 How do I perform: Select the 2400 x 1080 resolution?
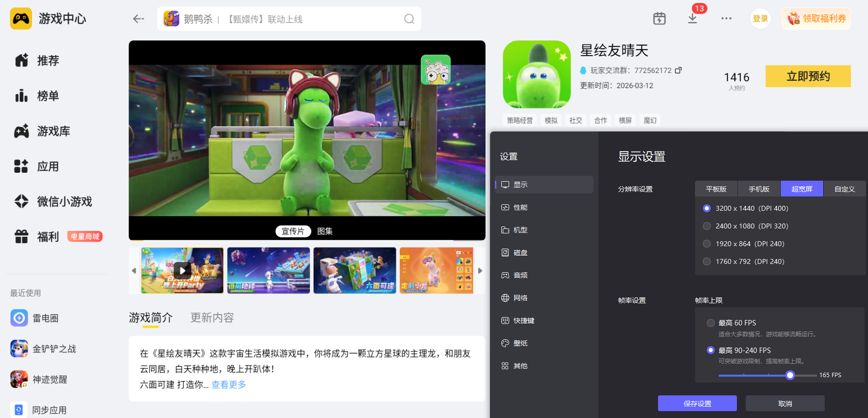point(707,226)
